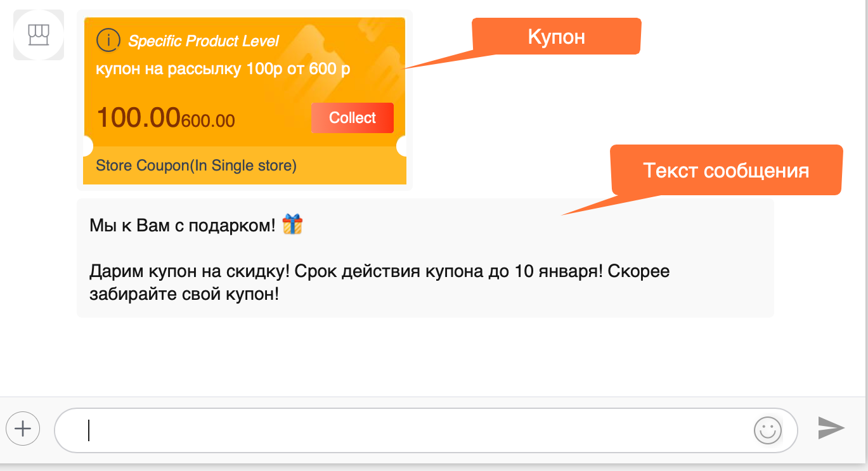
Task: Click the gift emoji in the message
Action: 292,224
